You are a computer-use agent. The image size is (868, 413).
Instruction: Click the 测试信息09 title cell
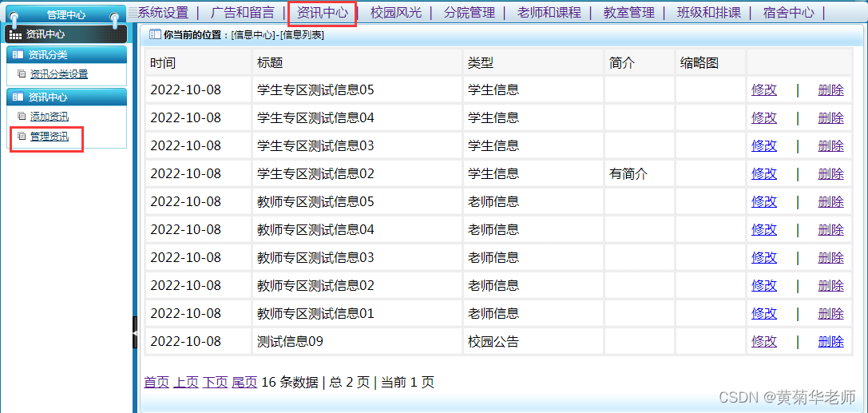[358, 342]
